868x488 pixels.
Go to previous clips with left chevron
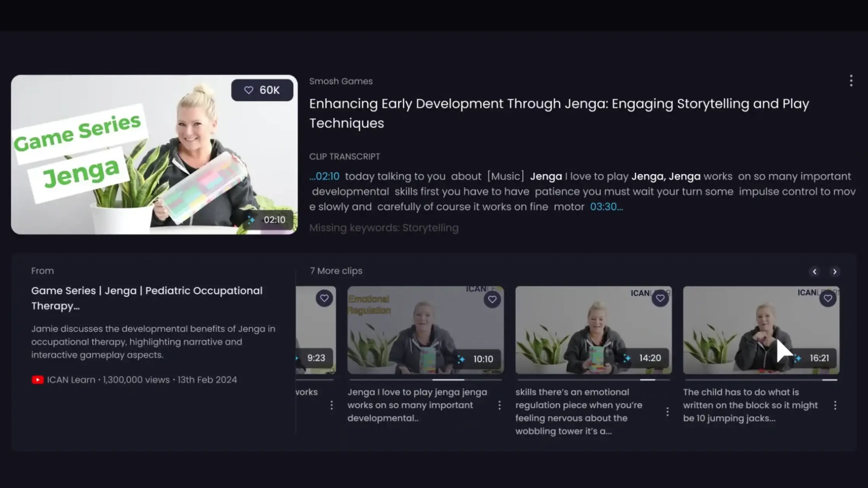point(815,271)
